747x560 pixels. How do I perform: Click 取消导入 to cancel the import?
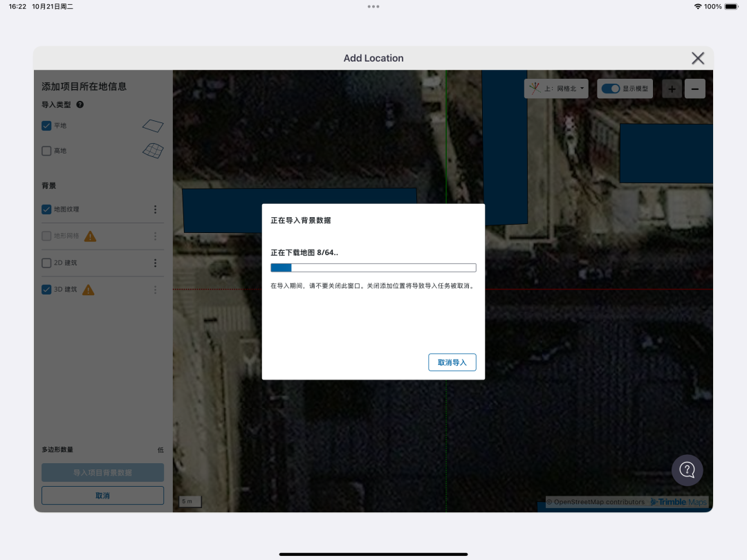pos(452,362)
